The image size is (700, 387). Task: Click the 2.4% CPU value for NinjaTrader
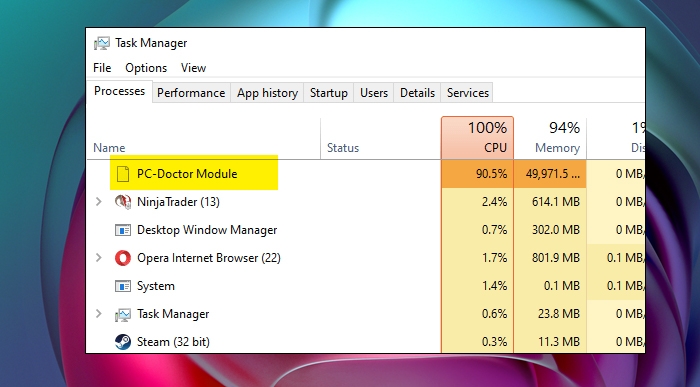(494, 202)
